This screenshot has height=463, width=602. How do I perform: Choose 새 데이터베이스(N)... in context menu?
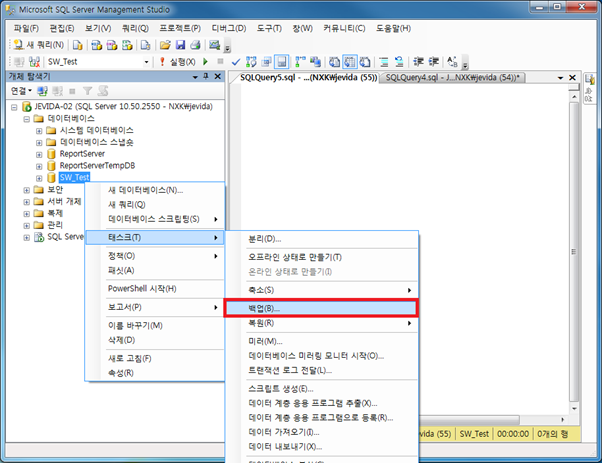click(x=154, y=190)
